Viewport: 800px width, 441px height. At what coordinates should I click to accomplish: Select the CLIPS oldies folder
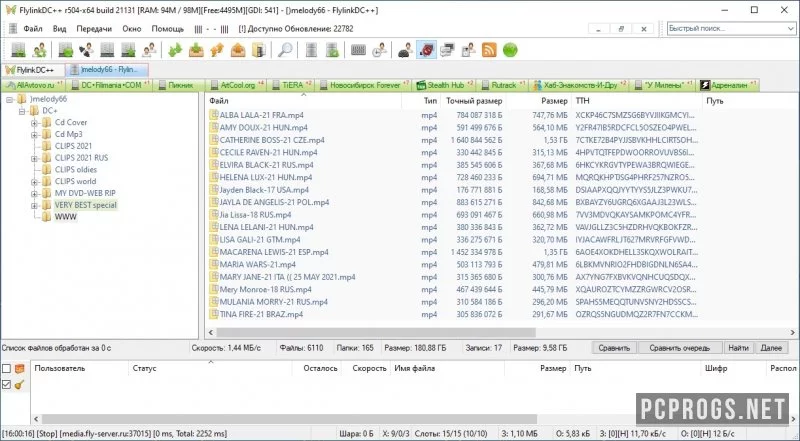[x=76, y=169]
